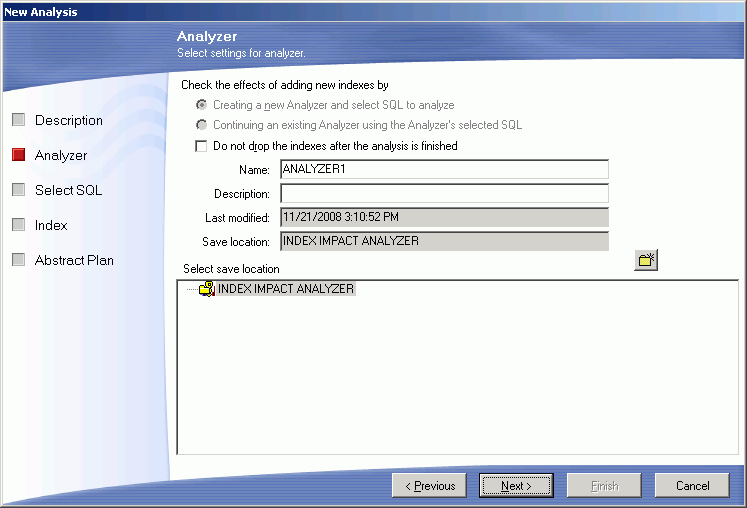This screenshot has width=747, height=508.
Task: Select INDEX IMPACT ANALYZER in save location tree
Action: 286,289
